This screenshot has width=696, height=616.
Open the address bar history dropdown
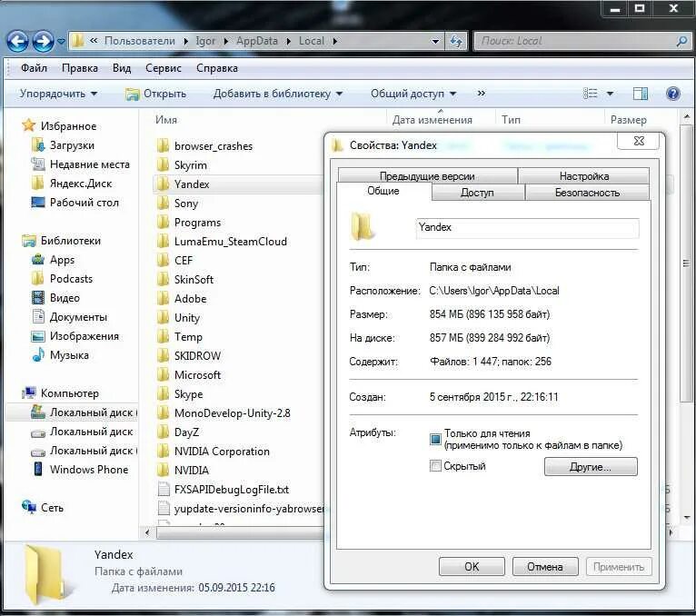(435, 41)
